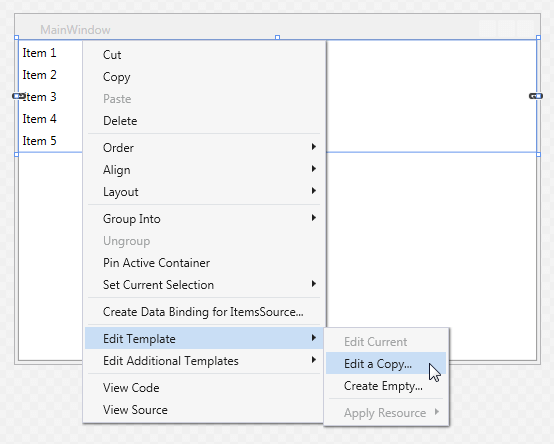
Task: Click Edit Current in the submenu
Action: tap(386, 342)
